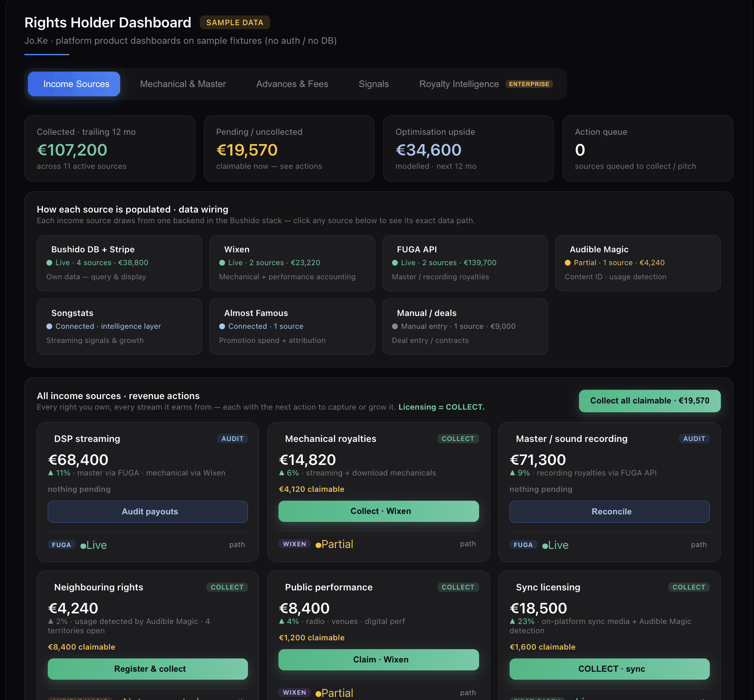Viewport: 754px width, 700px height.
Task: Open the Songstats source card
Action: (x=119, y=327)
